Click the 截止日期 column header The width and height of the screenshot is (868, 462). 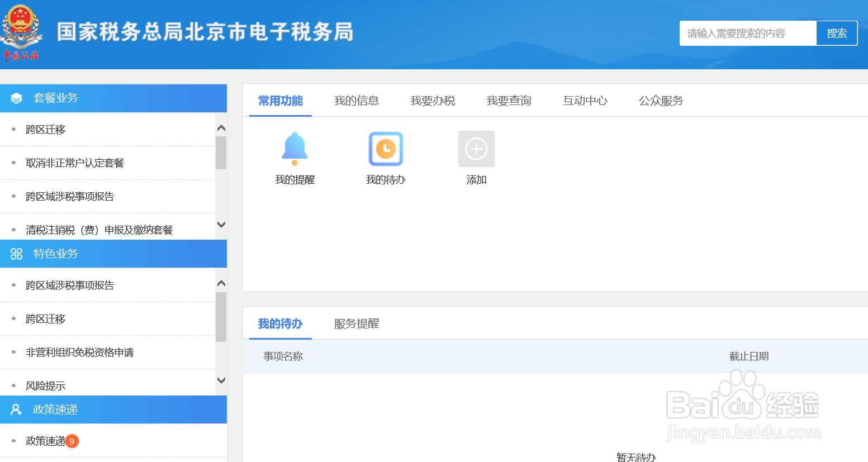pyautogui.click(x=748, y=356)
